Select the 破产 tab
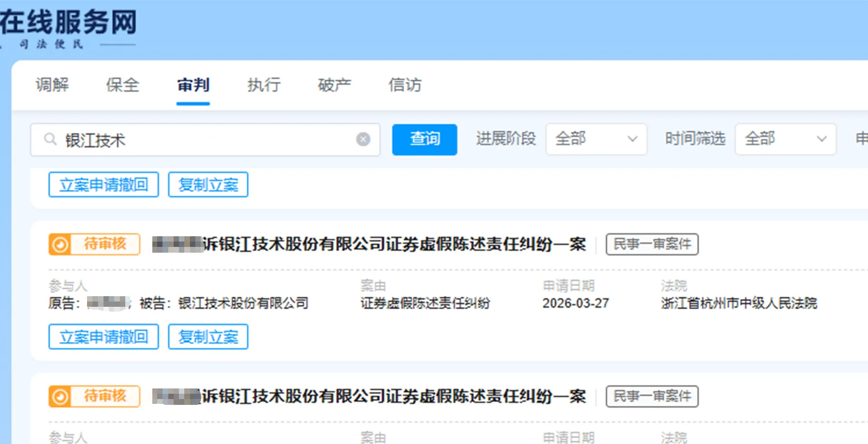Screen dimensions: 868x444 334,85
